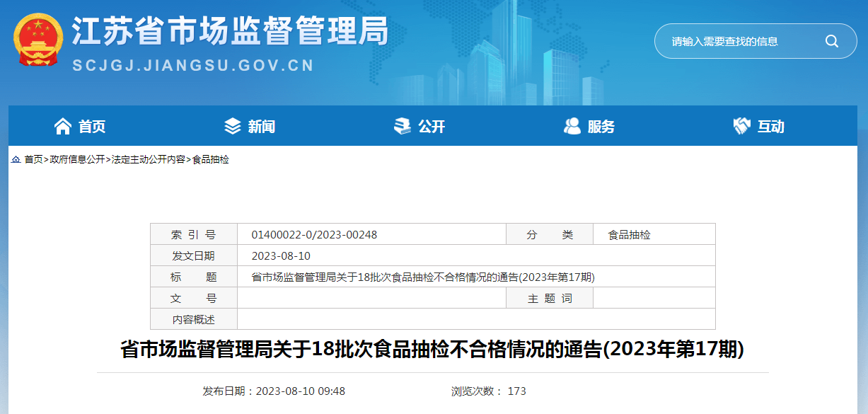Click the national emblem logo
The width and height of the screenshot is (868, 414).
[38, 40]
